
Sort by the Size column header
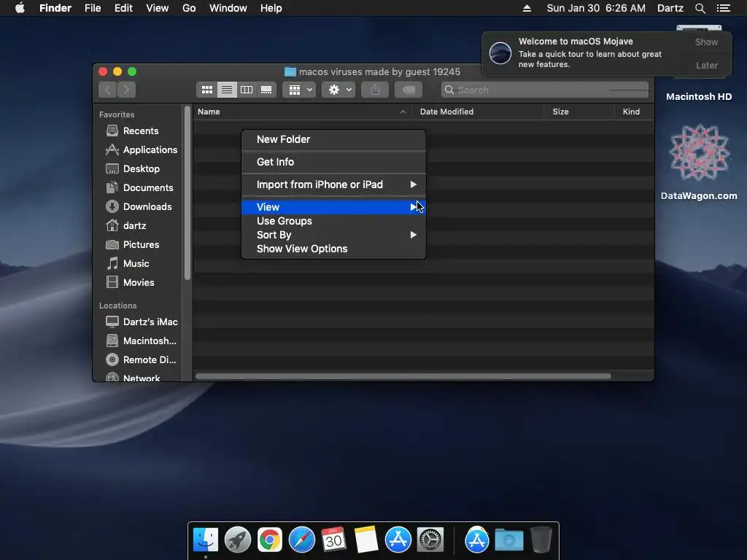(x=579, y=112)
